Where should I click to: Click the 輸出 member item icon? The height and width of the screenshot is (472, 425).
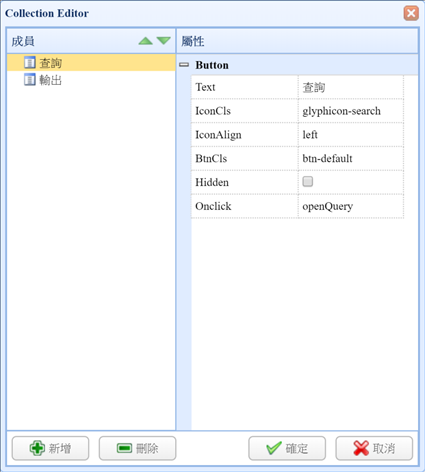tap(30, 80)
